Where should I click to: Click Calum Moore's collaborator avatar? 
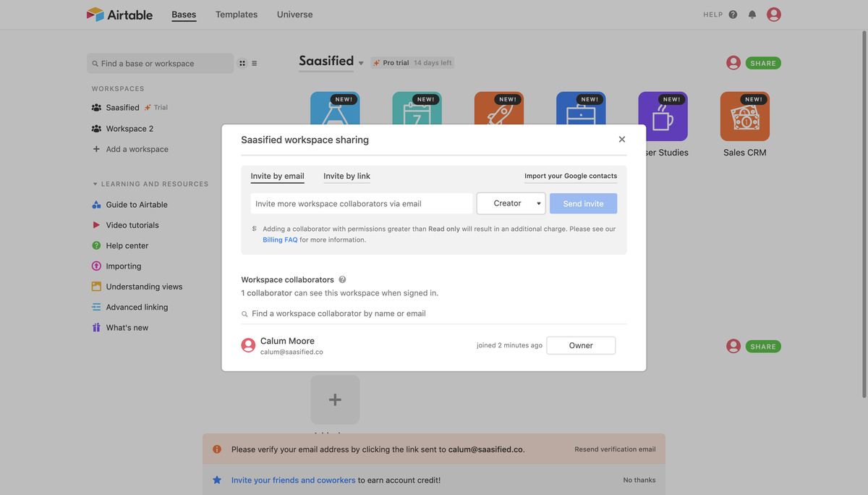[x=248, y=345]
